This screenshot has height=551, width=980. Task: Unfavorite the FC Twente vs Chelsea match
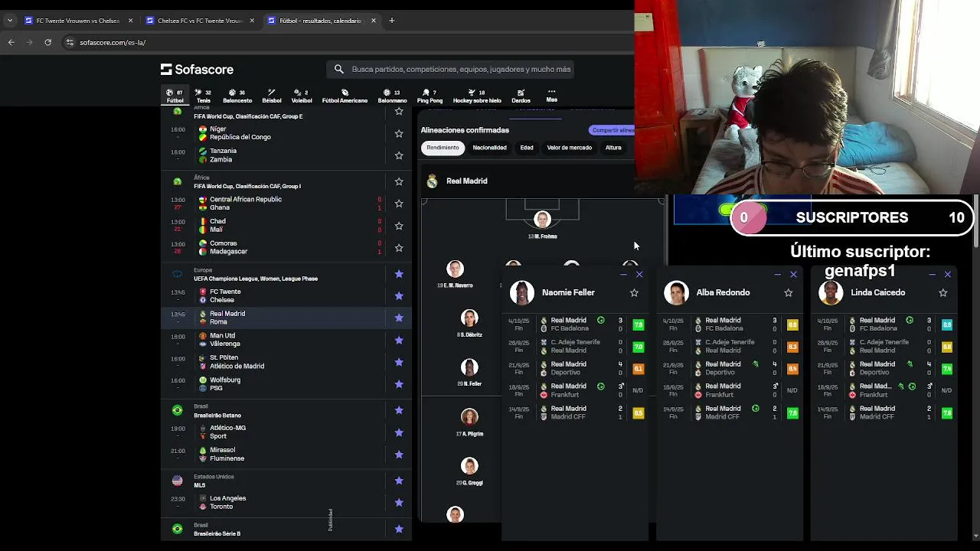399,295
